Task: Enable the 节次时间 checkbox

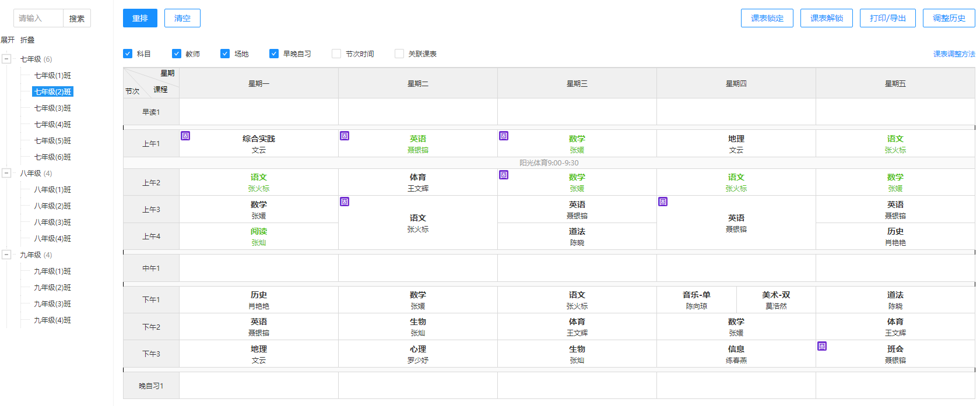Action: [336, 54]
